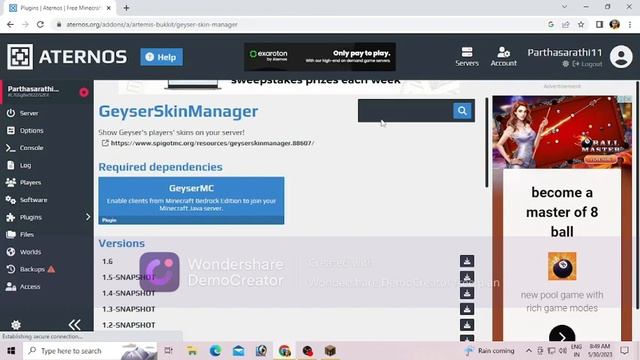Reload the browser page

(x=40, y=24)
